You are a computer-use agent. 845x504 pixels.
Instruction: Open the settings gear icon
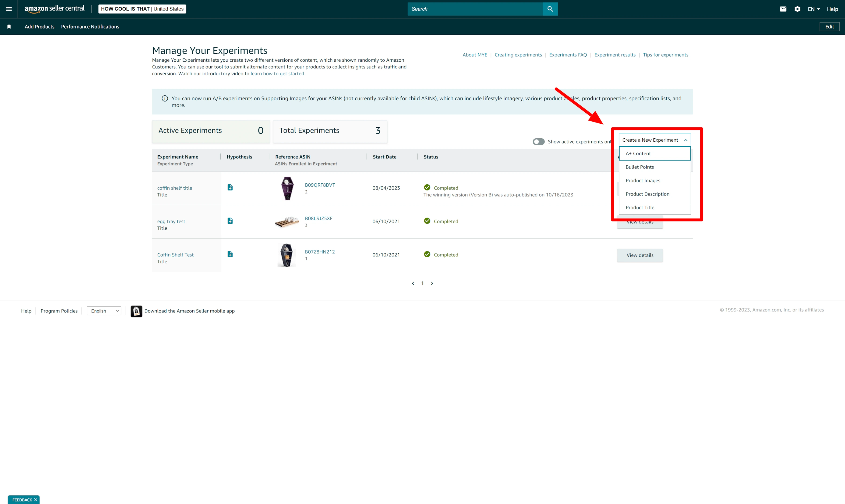(x=797, y=9)
